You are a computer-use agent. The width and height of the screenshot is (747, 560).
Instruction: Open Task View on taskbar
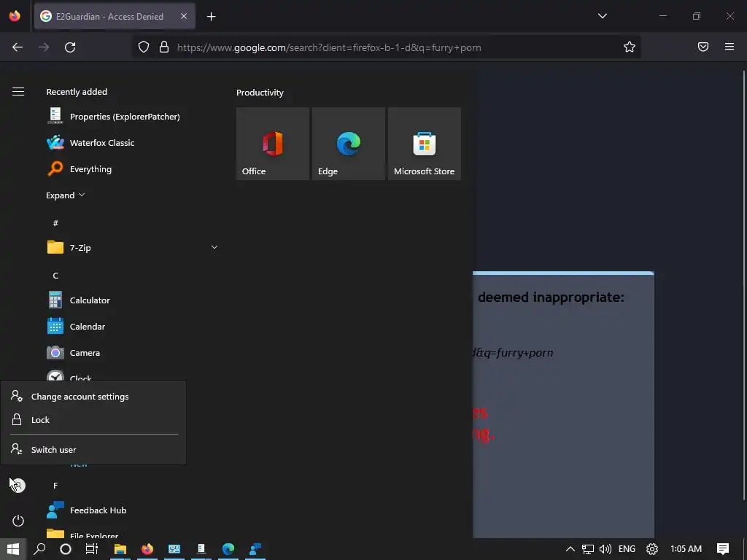click(91, 549)
